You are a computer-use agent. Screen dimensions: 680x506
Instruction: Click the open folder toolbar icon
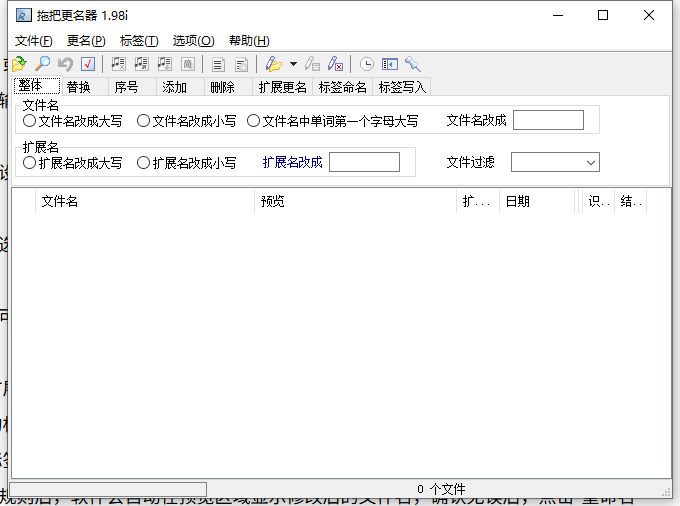tap(20, 64)
